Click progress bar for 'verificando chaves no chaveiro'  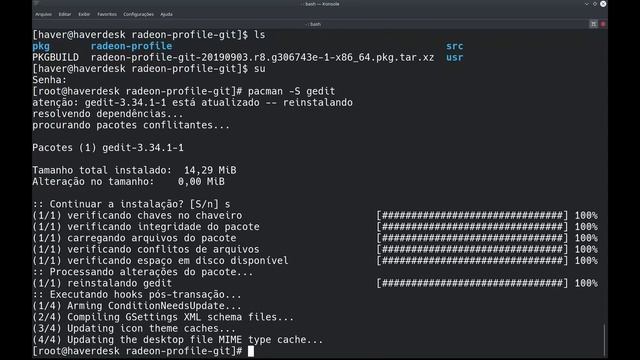[x=472, y=216]
